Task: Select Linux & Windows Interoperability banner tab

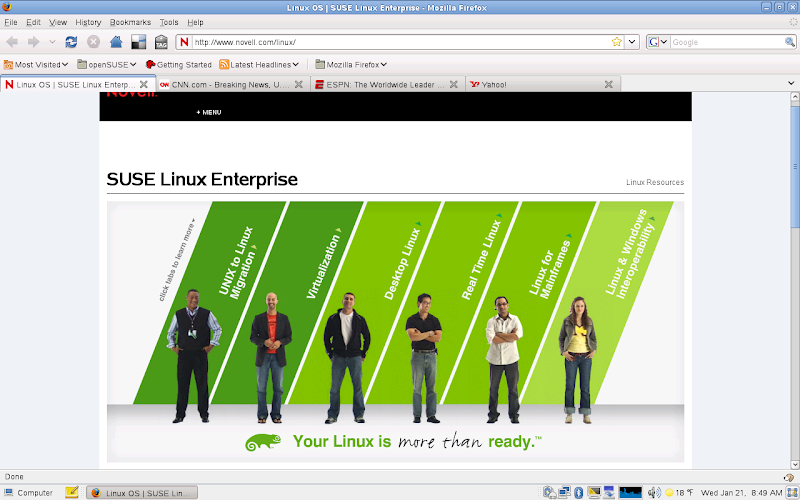Action: pyautogui.click(x=630, y=255)
